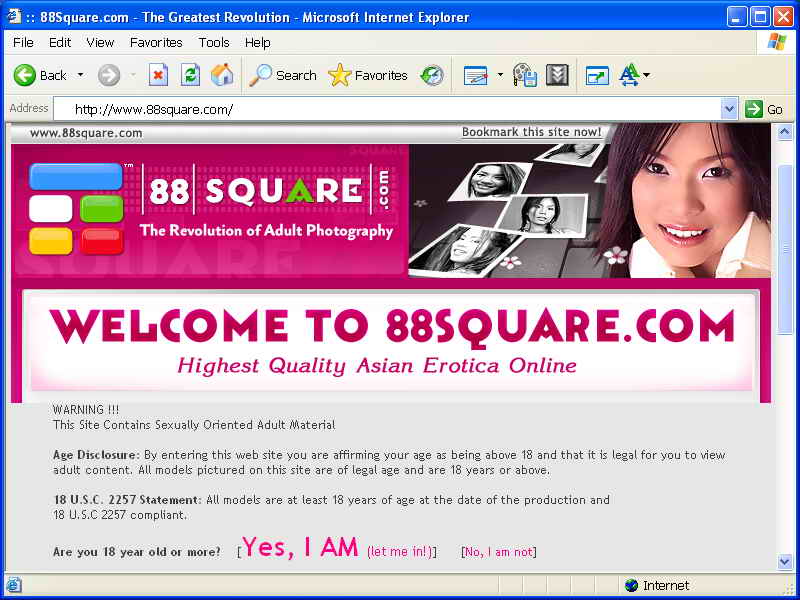Open the Help menu

pos(258,43)
